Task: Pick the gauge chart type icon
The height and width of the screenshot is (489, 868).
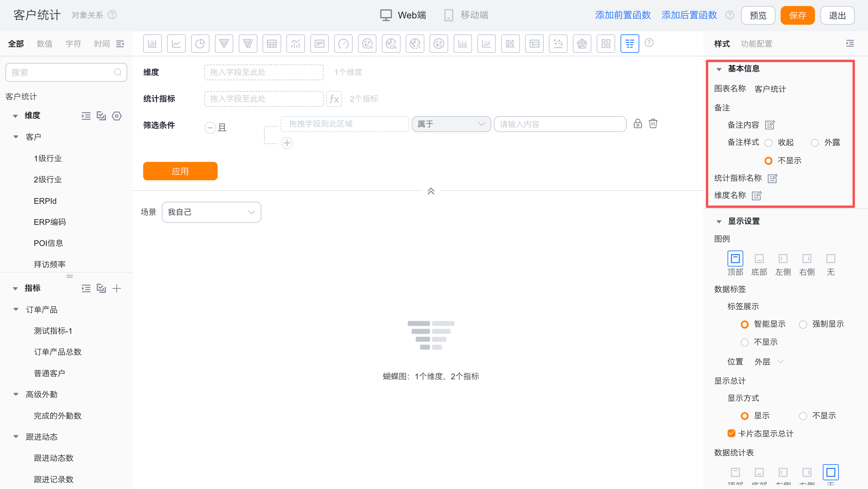Action: [343, 43]
